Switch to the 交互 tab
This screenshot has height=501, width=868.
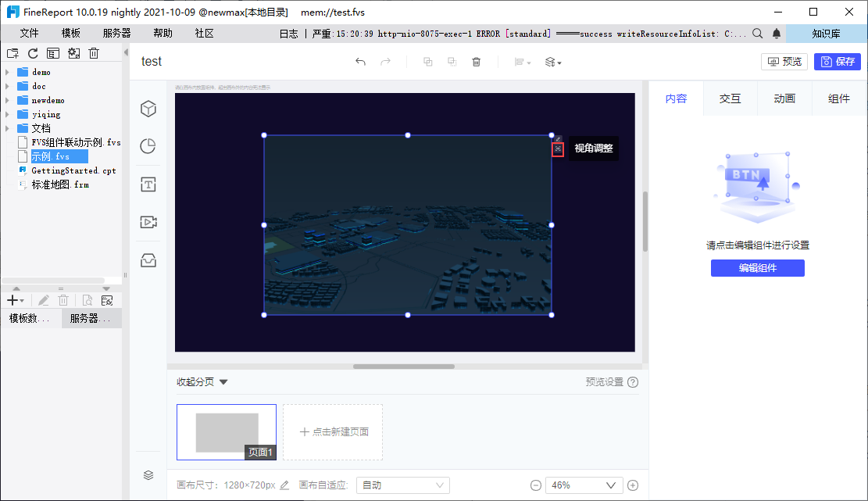tap(730, 98)
